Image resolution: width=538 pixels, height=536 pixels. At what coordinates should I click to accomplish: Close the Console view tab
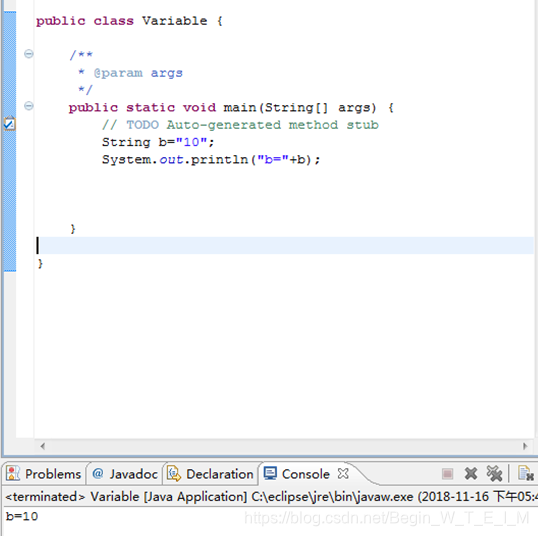tap(343, 474)
